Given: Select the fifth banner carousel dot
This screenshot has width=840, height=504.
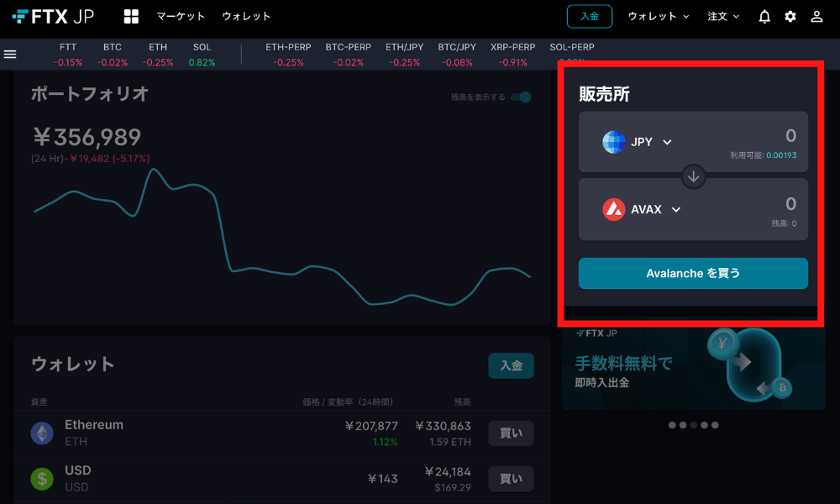Looking at the screenshot, I should pos(715,425).
